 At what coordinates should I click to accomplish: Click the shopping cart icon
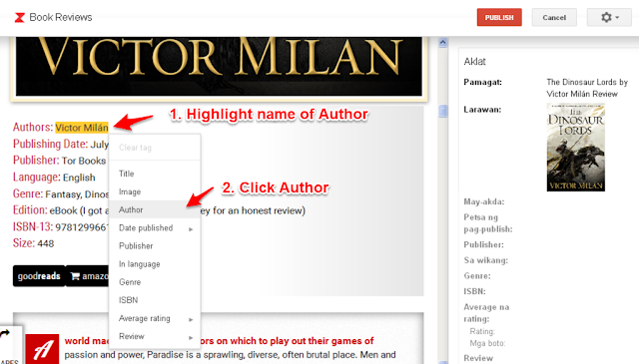point(75,276)
